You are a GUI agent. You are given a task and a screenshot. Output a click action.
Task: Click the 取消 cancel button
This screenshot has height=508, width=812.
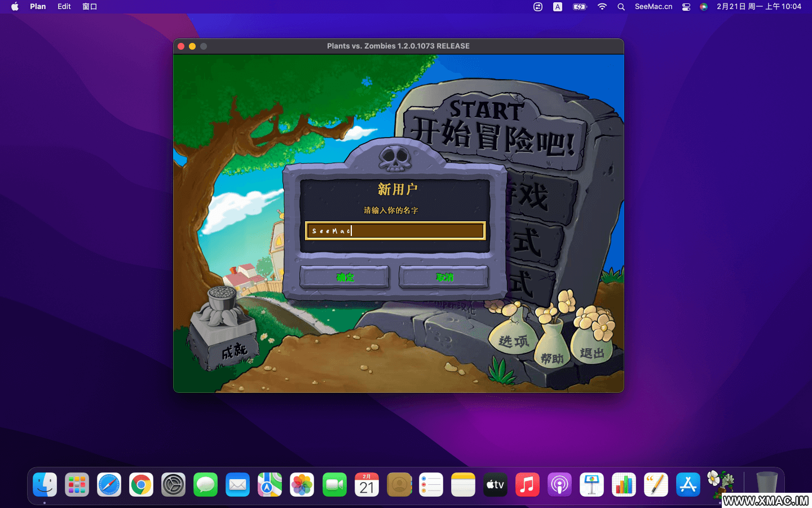coord(444,277)
